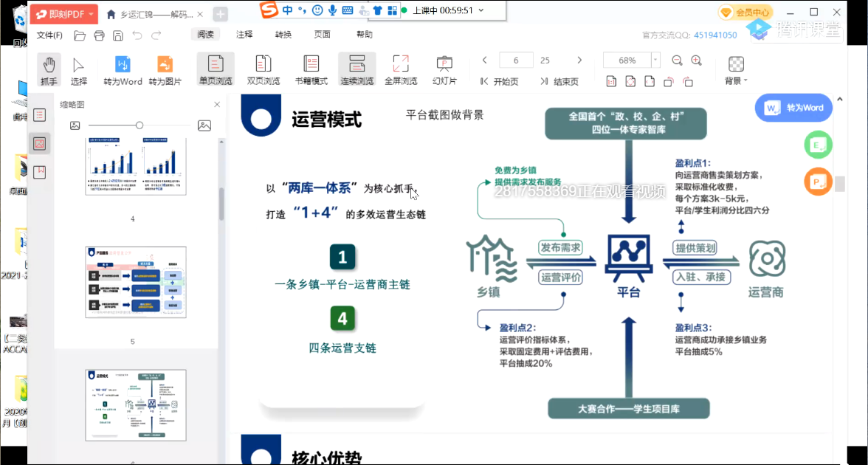This screenshot has height=465, width=868.
Task: Open the bookmark panel in left sidebar
Action: click(40, 172)
